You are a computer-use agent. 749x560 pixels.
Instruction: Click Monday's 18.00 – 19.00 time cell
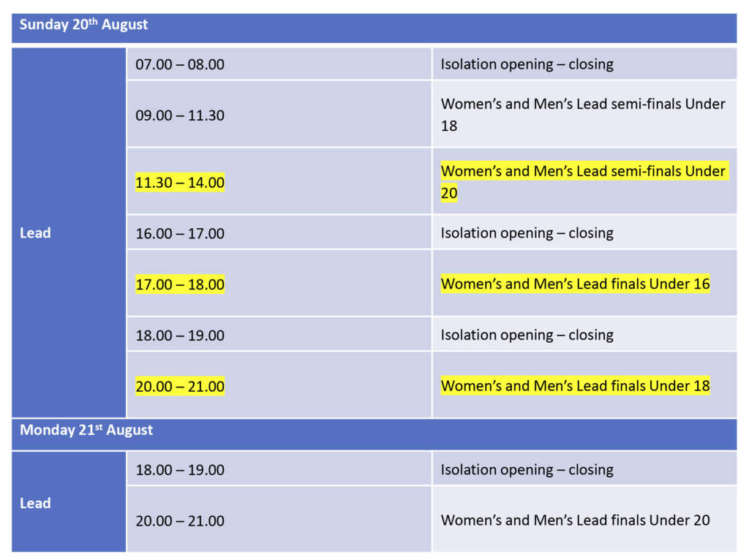pos(180,469)
